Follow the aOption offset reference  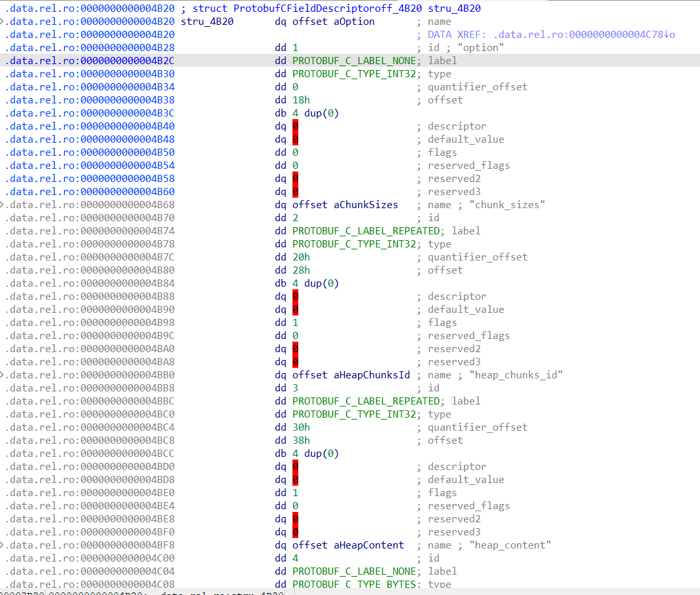pyautogui.click(x=353, y=22)
